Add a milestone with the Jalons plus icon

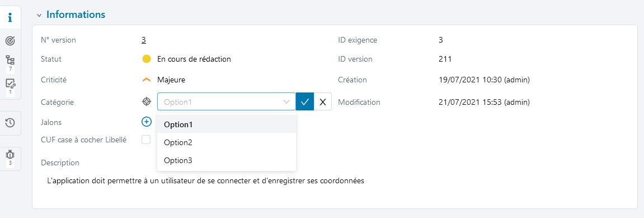pos(147,122)
